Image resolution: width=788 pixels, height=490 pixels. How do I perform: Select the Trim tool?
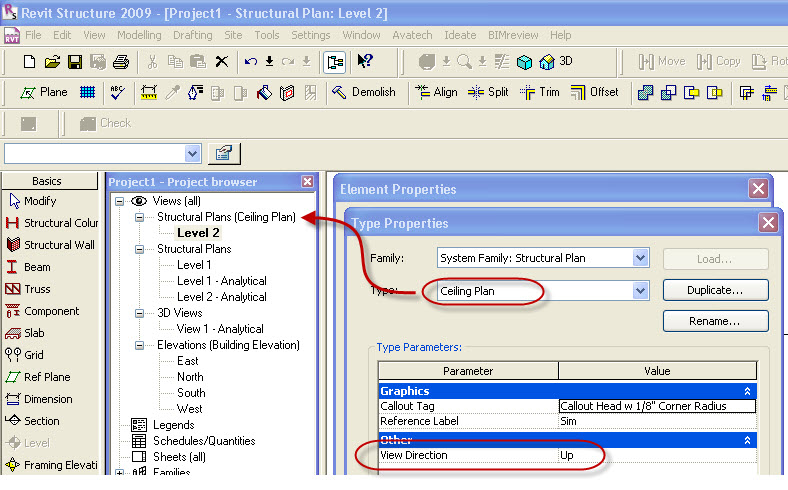(540, 92)
